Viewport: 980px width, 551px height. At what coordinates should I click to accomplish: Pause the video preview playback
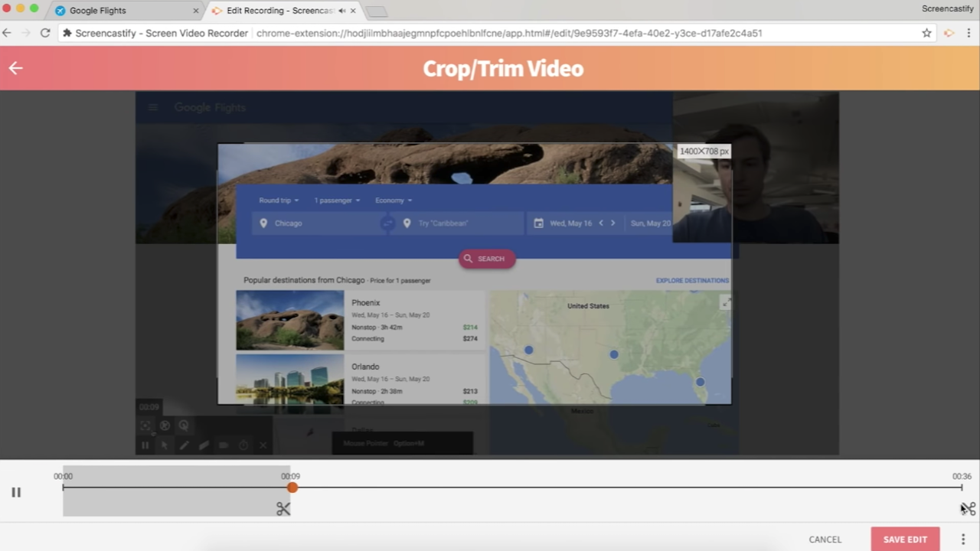[x=16, y=492]
